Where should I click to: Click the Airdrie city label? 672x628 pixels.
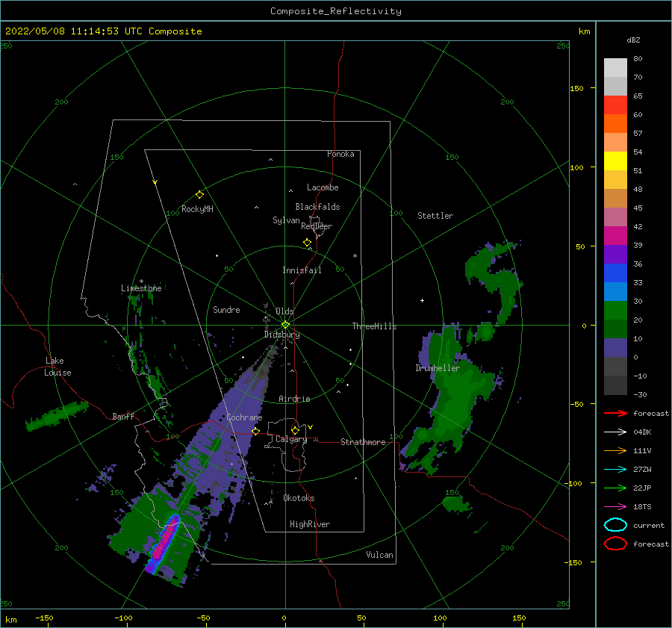(294, 399)
